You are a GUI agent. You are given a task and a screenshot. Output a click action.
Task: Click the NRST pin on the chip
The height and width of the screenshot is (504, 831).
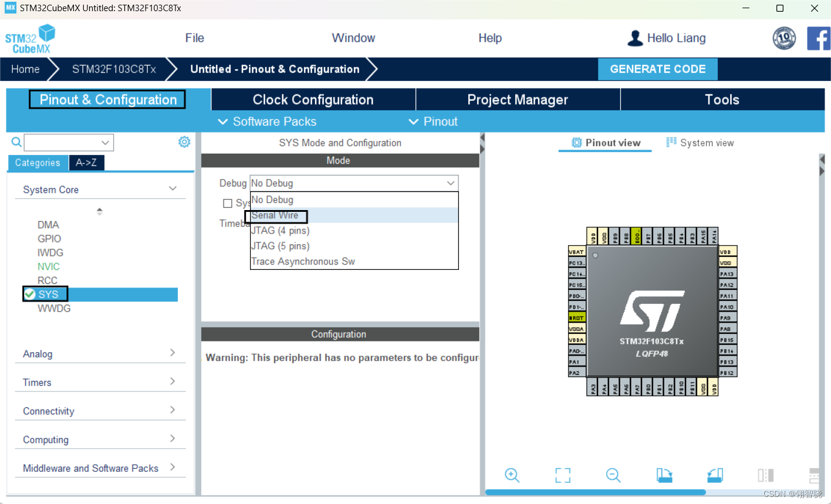click(577, 318)
